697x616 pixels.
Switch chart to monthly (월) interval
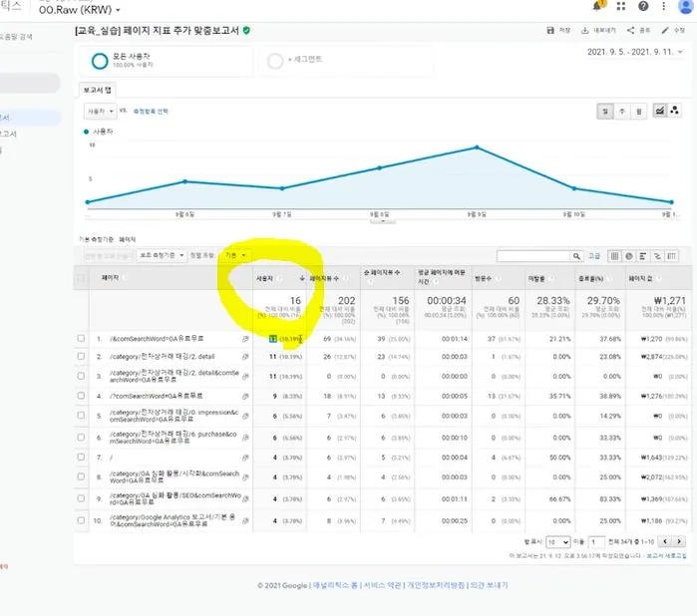pyautogui.click(x=639, y=111)
